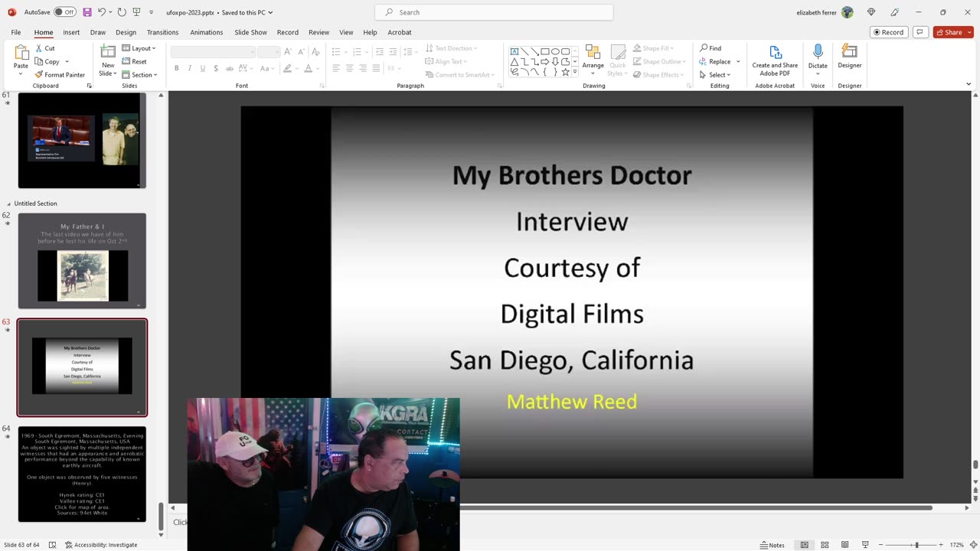
Task: Click the zoom in plus button
Action: [941, 545]
